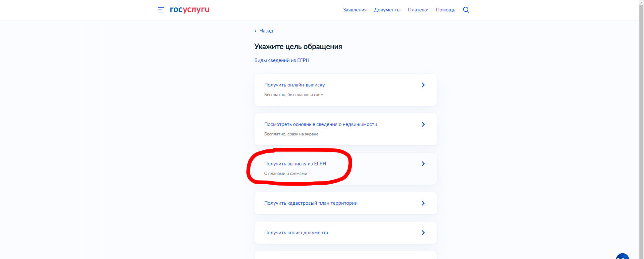The width and height of the screenshot is (644, 259).
Task: Choose Получить кадастровый план территории
Action: coord(345,203)
